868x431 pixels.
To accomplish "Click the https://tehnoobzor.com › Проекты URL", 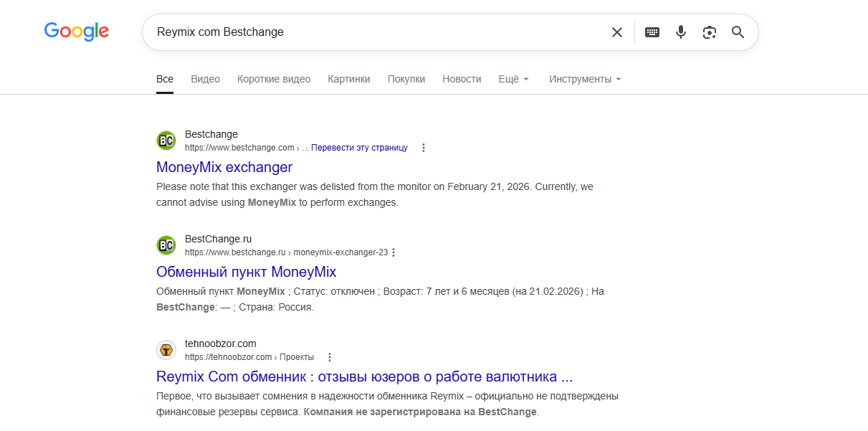I will [249, 357].
